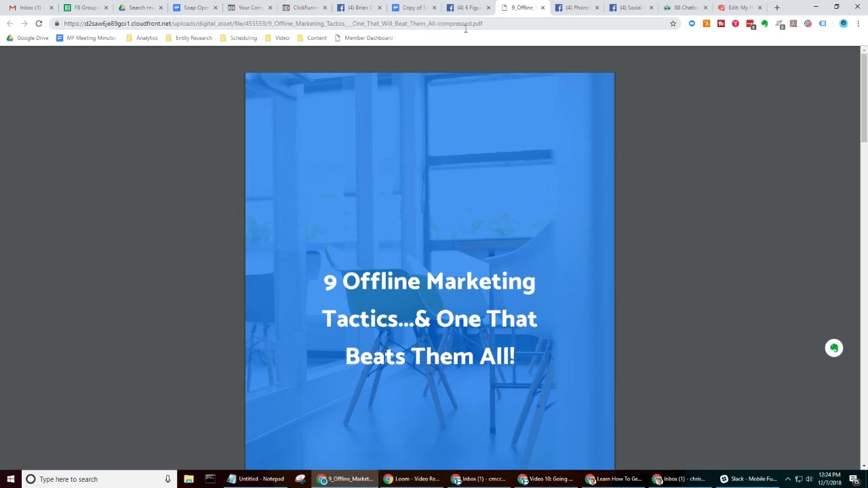
Task: Switch to Learn How To Ge... taskbar window
Action: point(614,479)
